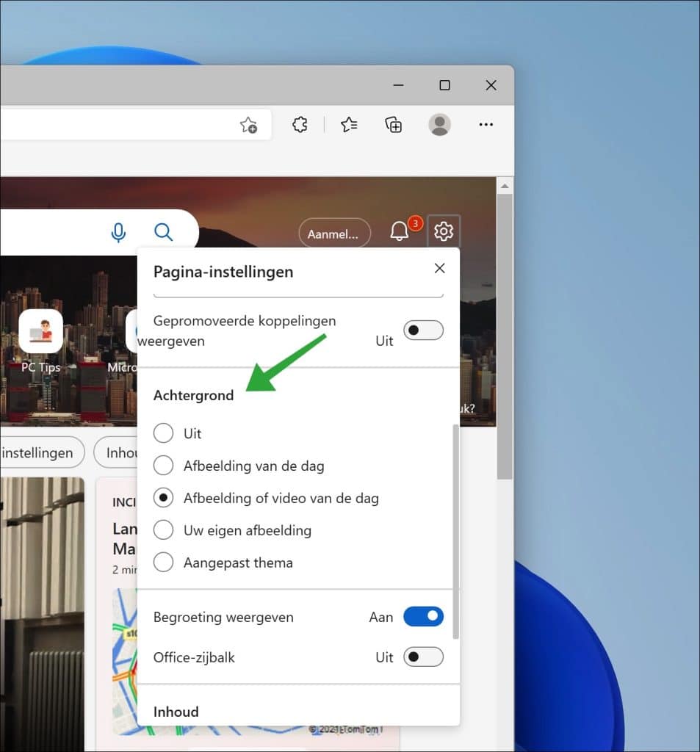Viewport: 700px width, 752px height.
Task: Click the page settings gear icon
Action: (444, 231)
